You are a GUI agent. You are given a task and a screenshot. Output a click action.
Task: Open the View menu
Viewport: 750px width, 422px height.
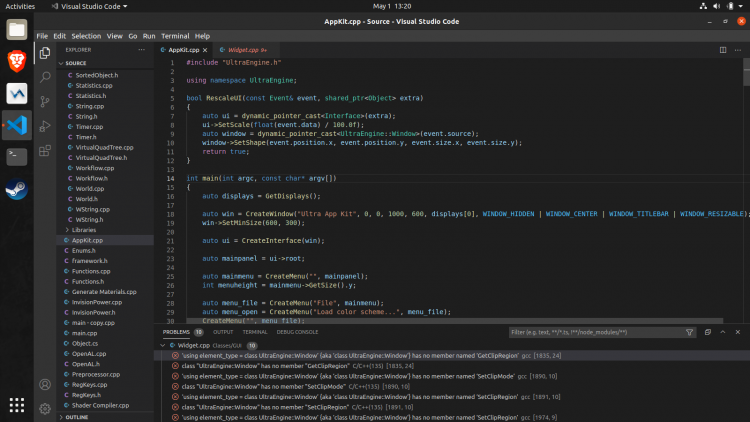(115, 36)
